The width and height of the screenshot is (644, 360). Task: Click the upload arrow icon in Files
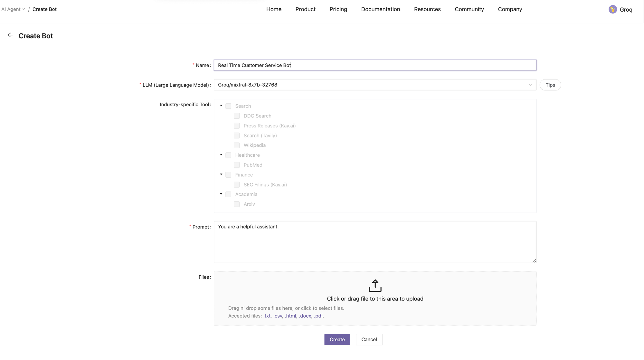(x=375, y=286)
